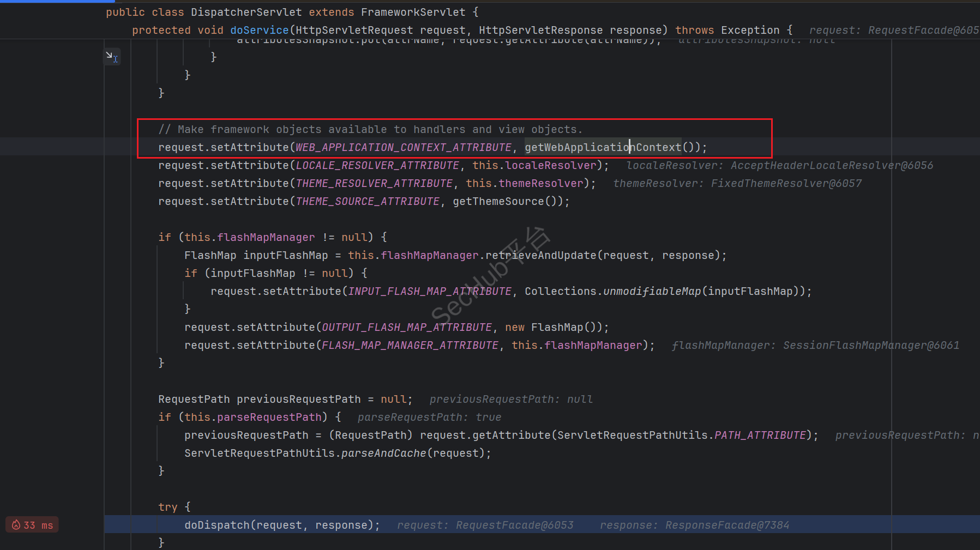
Task: Click the Run to Cursor gutter icon
Action: click(112, 57)
